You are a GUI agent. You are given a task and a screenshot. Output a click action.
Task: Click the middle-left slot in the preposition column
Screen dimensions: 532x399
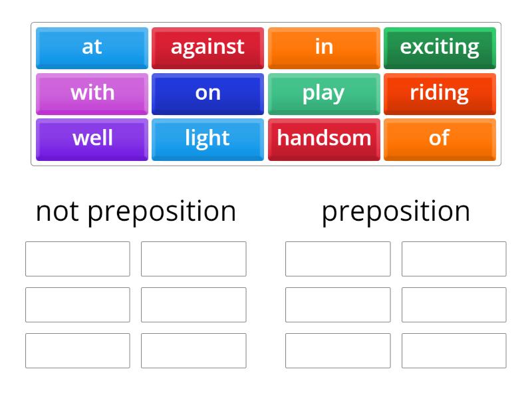[338, 305]
